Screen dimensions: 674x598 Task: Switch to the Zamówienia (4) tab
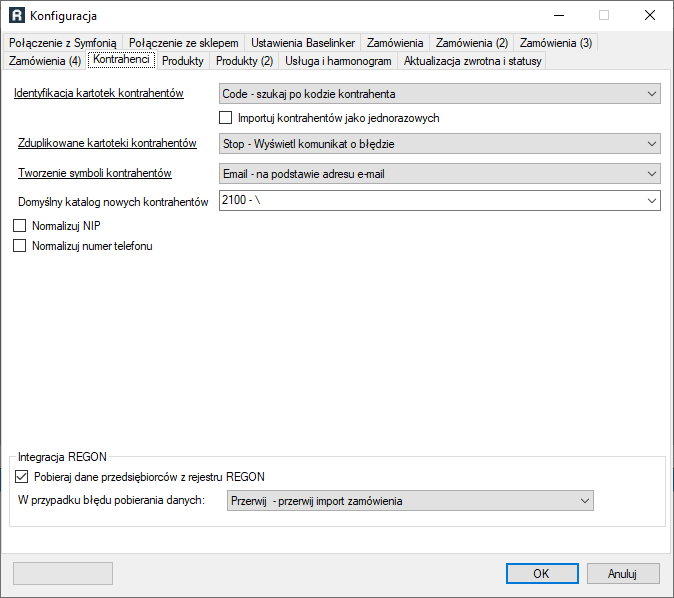pyautogui.click(x=45, y=61)
